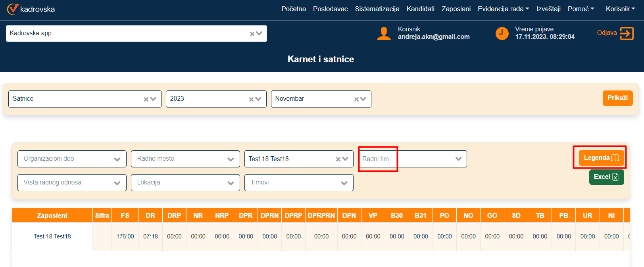
Task: Open the Izveštaji menu item
Action: (548, 9)
